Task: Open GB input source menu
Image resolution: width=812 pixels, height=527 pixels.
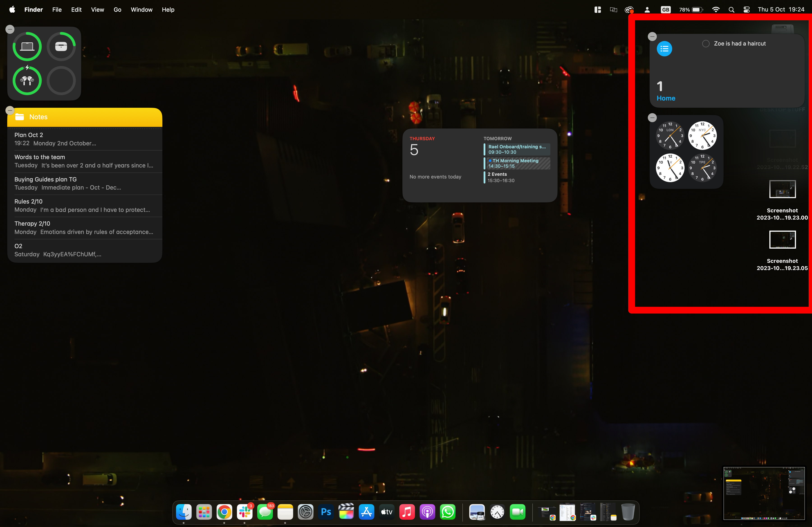Action: (665, 9)
